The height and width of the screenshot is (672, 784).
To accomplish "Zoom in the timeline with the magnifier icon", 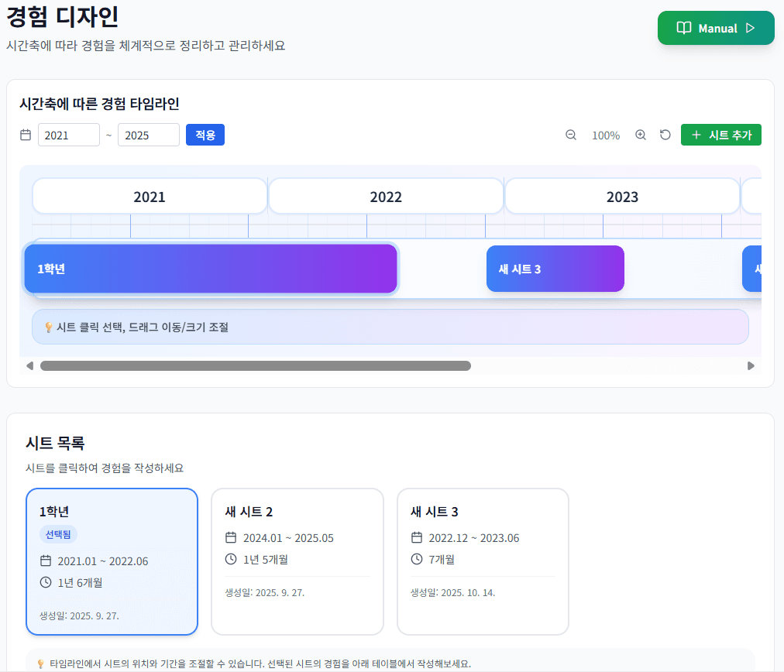I will click(641, 135).
